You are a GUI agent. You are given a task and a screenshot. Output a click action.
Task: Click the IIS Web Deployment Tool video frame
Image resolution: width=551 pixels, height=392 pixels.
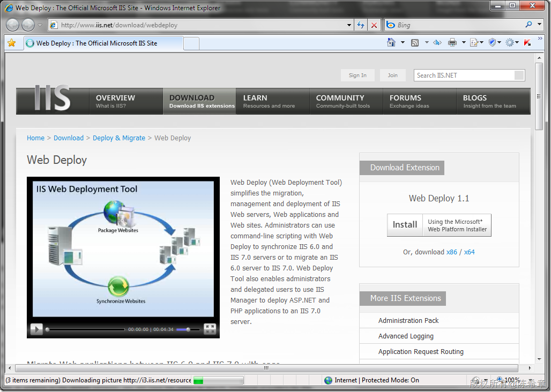(123, 249)
